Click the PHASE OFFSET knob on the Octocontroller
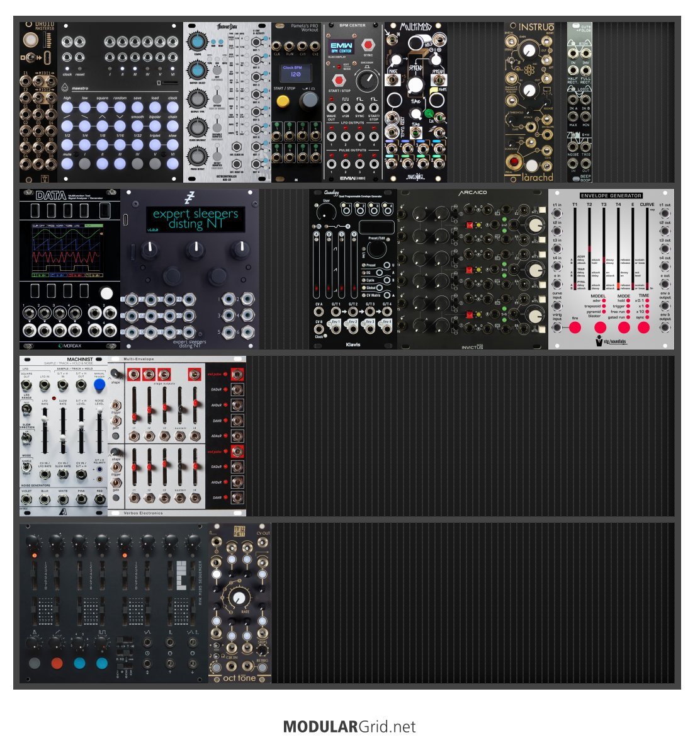The height and width of the screenshot is (740, 700). click(196, 156)
